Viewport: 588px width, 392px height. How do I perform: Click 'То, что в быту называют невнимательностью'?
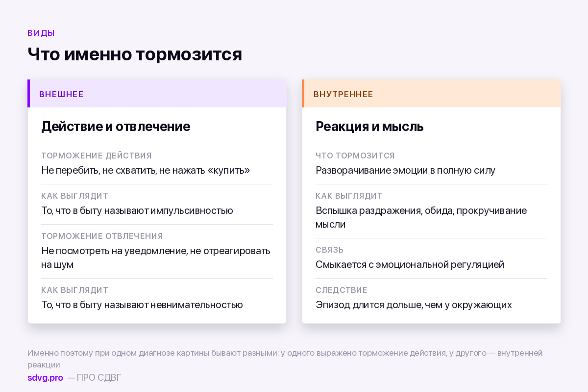click(142, 305)
